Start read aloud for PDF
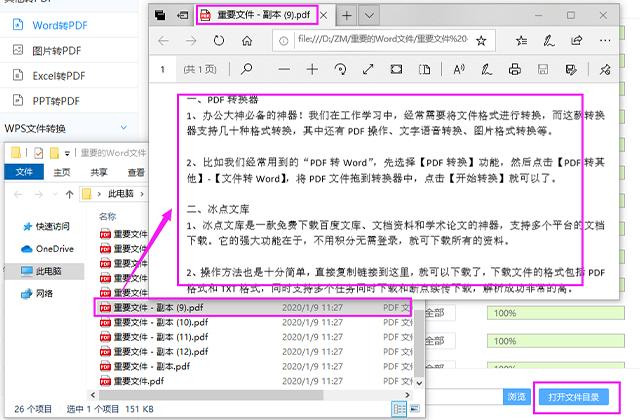This screenshot has height=420, width=640. 459,69
